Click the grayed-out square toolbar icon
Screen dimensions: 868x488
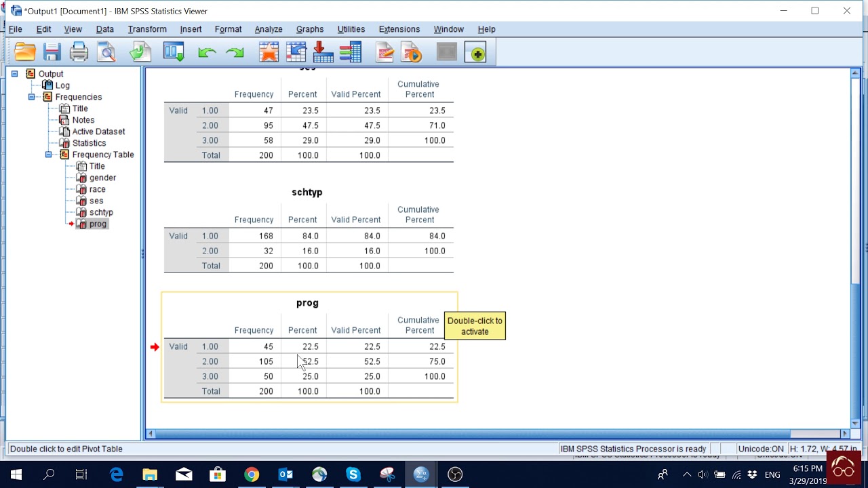point(446,52)
